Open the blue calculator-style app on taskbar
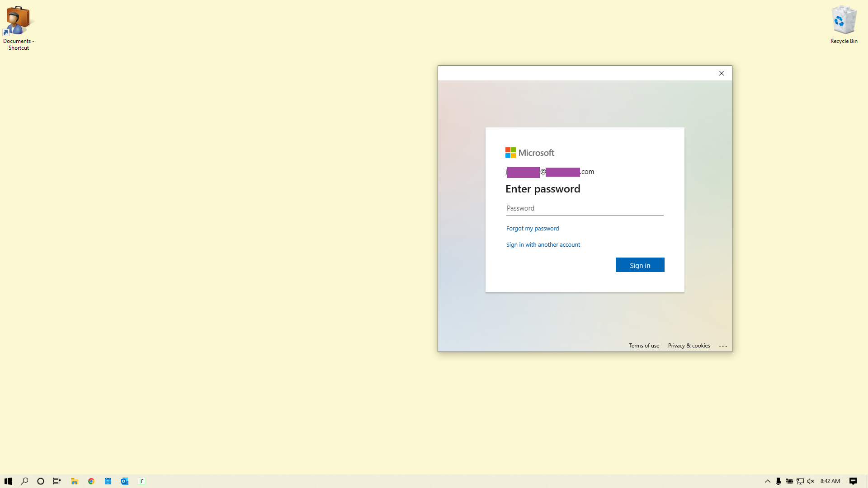The width and height of the screenshot is (868, 488). pyautogui.click(x=108, y=481)
